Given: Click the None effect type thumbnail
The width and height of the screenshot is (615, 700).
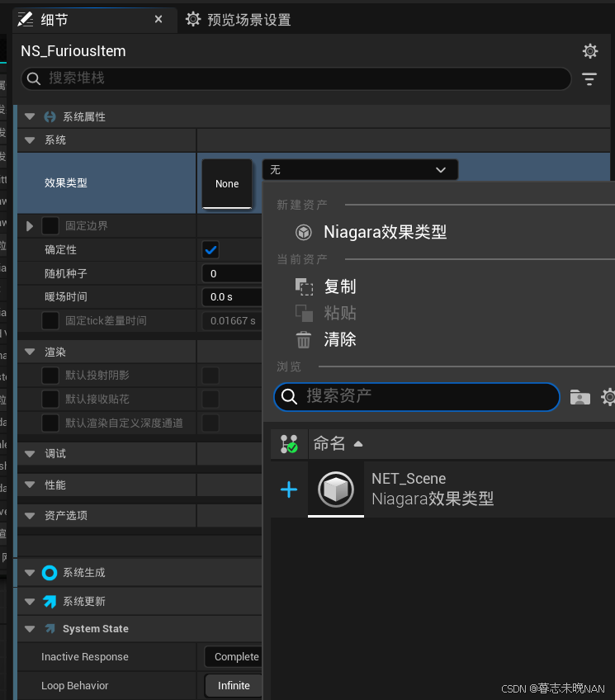Looking at the screenshot, I should pos(227,183).
